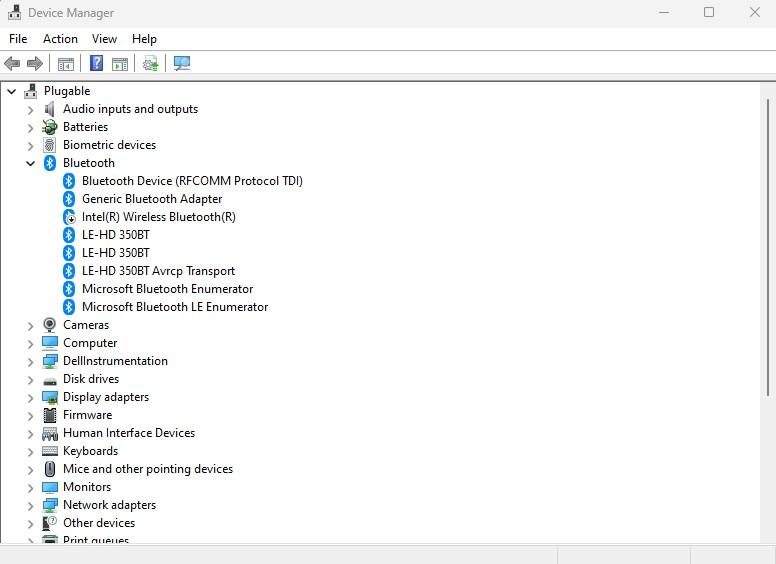Collapse the Bluetooth category chevron

pos(31,163)
